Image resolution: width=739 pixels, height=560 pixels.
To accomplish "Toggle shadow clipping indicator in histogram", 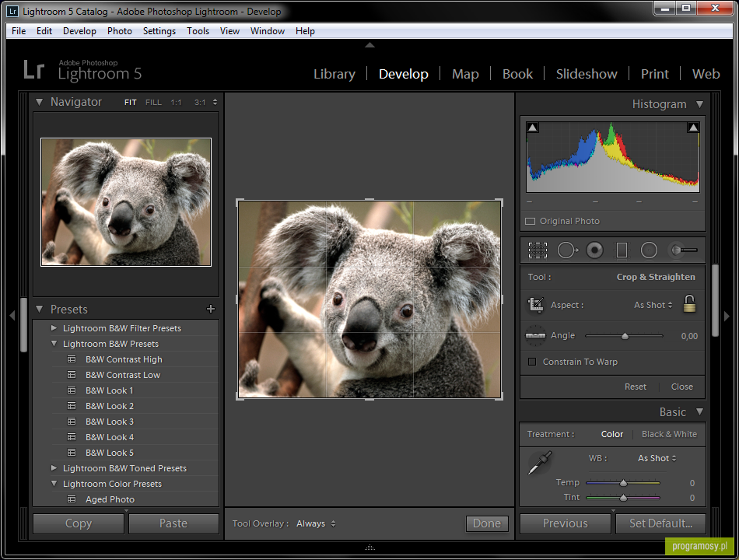I will pyautogui.click(x=533, y=128).
